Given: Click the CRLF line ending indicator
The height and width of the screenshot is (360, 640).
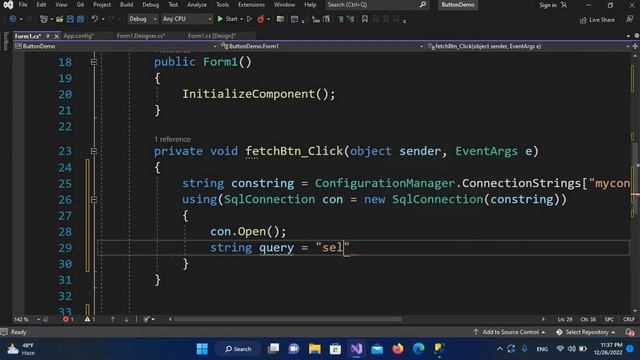Looking at the screenshot, I should pyautogui.click(x=629, y=319).
